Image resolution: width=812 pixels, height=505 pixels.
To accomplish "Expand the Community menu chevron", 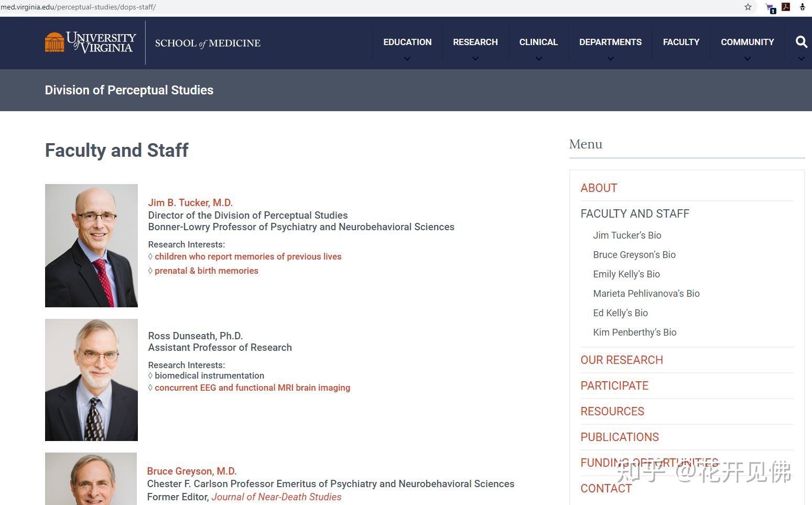I will pos(748,59).
